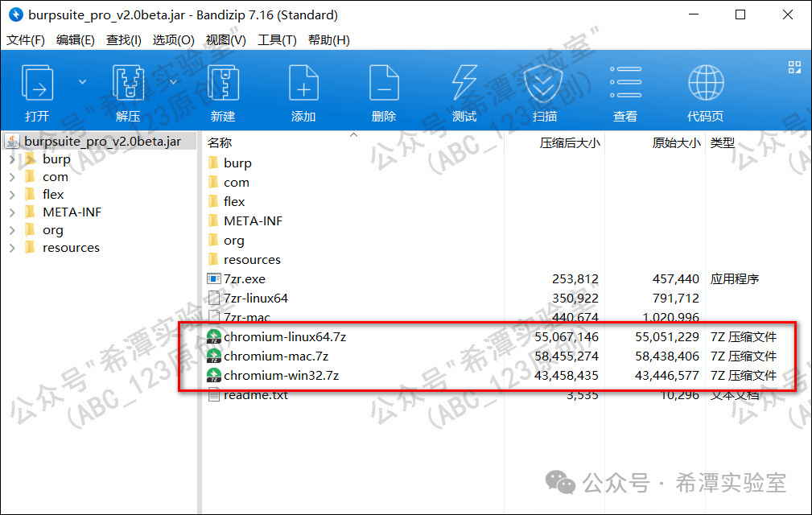
Task: Click compressed size value 350,922
Action: click(x=575, y=298)
